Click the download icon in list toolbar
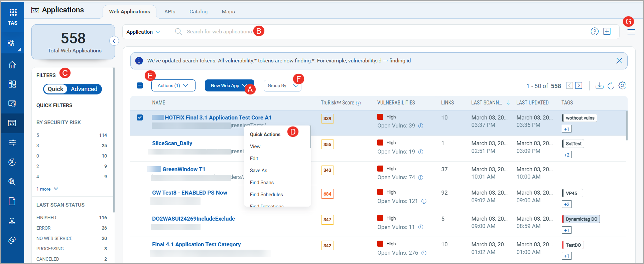Image resolution: width=644 pixels, height=264 pixels. pyautogui.click(x=600, y=86)
